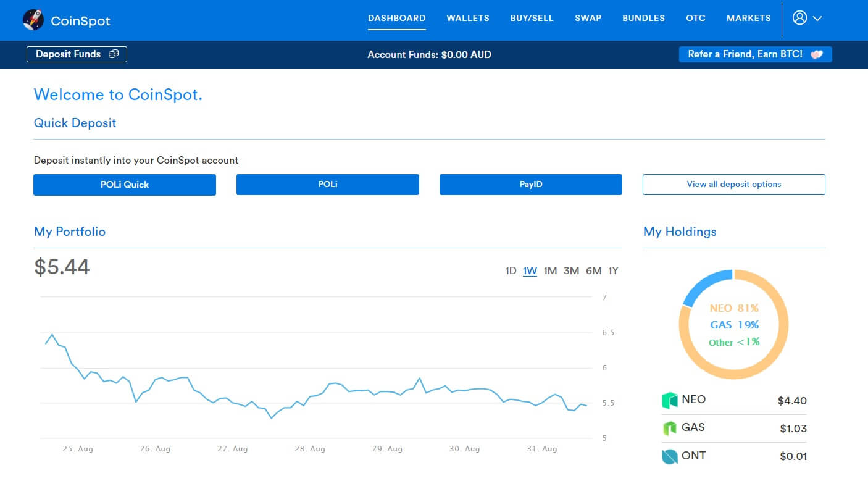
Task: View all deposit options
Action: (734, 185)
